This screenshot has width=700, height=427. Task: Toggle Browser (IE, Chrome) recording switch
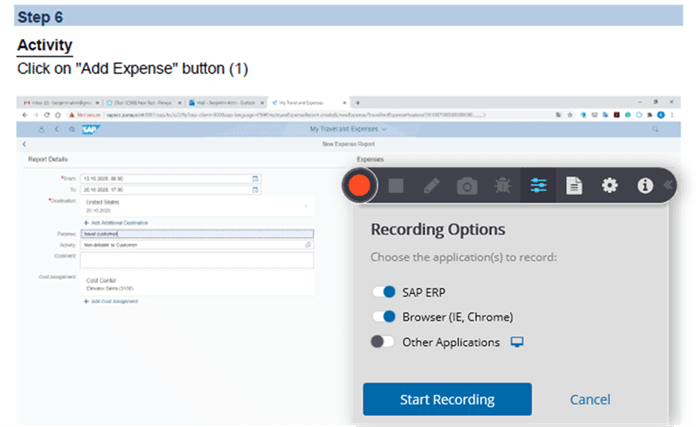(x=384, y=317)
